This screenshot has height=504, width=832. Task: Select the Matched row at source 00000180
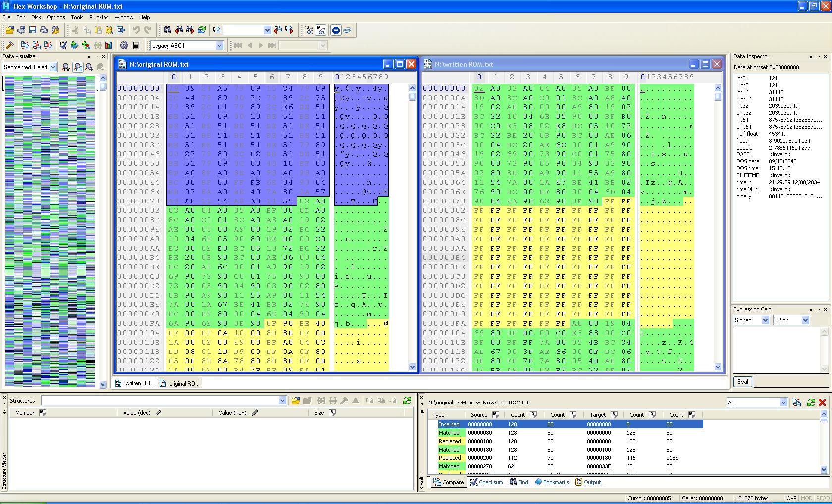[570, 450]
